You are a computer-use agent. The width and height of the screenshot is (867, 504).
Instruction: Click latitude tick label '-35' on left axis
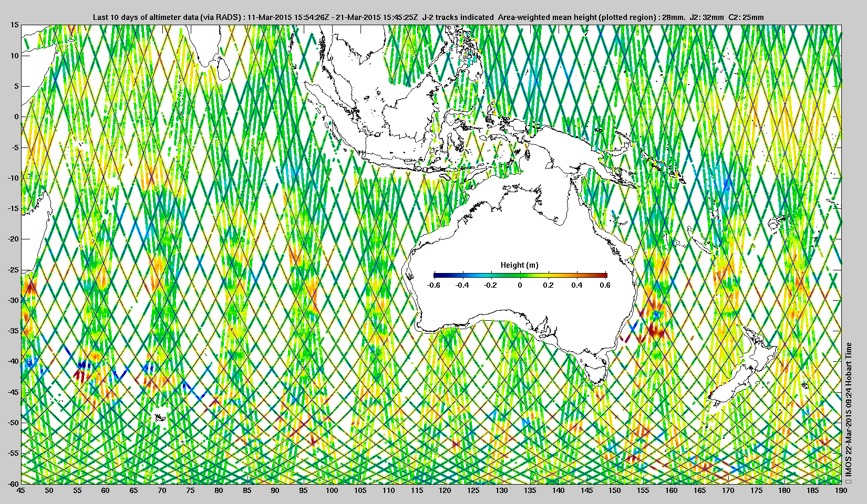click(x=13, y=331)
